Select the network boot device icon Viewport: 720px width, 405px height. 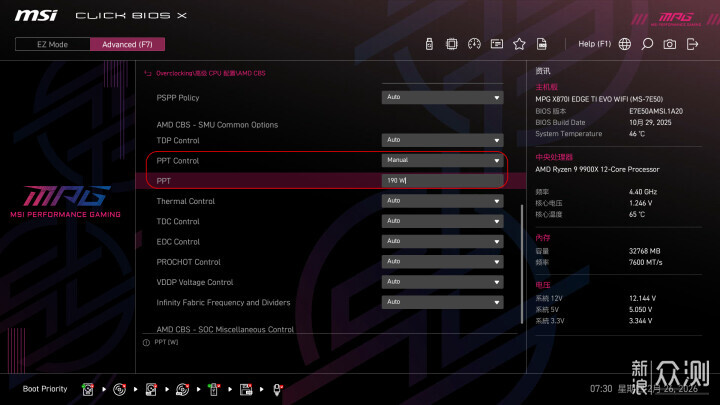pyautogui.click(x=277, y=389)
